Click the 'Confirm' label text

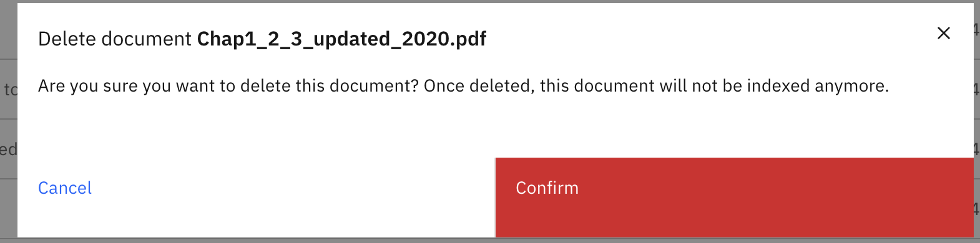coord(547,188)
